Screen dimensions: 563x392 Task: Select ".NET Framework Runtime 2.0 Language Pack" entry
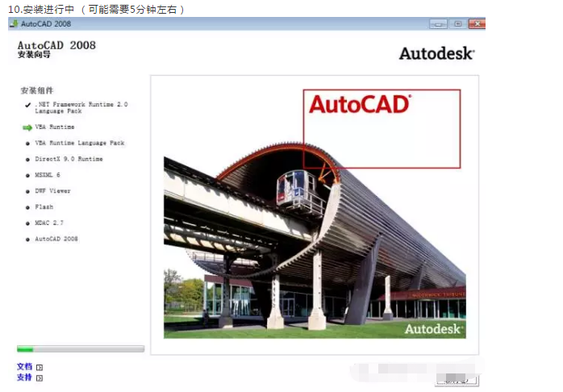point(81,108)
